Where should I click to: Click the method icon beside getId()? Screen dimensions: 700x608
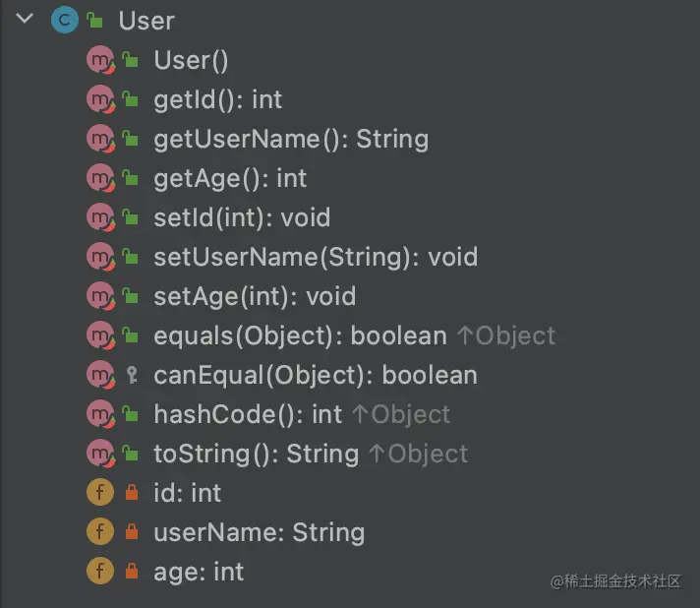101,99
